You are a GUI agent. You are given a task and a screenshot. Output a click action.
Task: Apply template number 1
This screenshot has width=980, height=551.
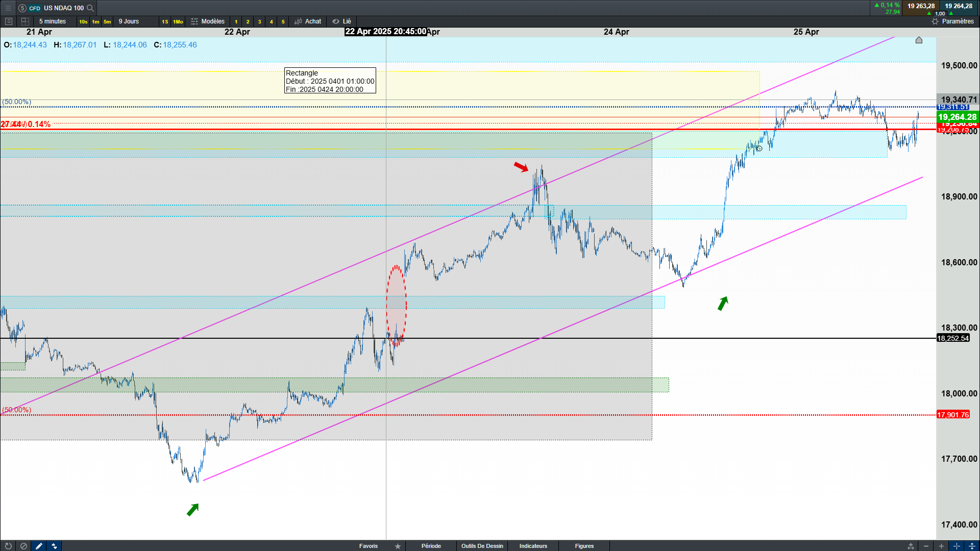236,21
